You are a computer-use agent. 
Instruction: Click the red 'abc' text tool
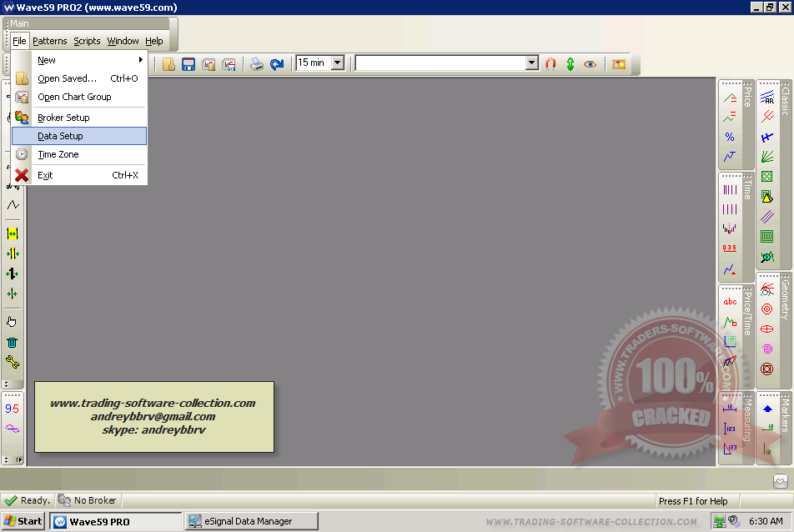(x=730, y=302)
